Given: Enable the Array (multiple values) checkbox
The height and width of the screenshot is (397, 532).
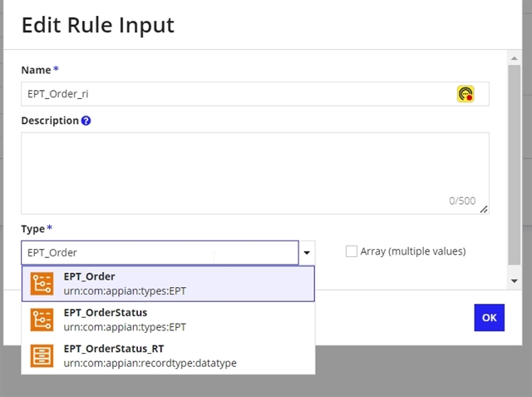Looking at the screenshot, I should [x=351, y=251].
